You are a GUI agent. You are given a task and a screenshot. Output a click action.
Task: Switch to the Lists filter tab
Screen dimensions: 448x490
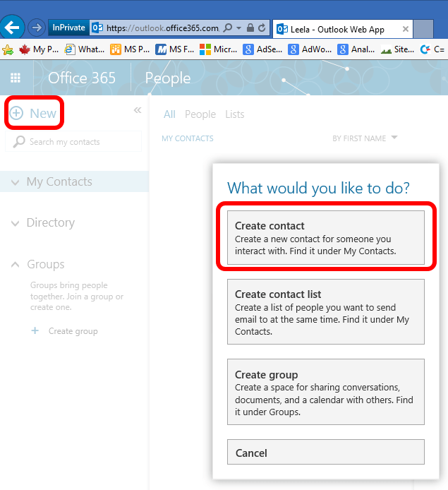(x=235, y=114)
